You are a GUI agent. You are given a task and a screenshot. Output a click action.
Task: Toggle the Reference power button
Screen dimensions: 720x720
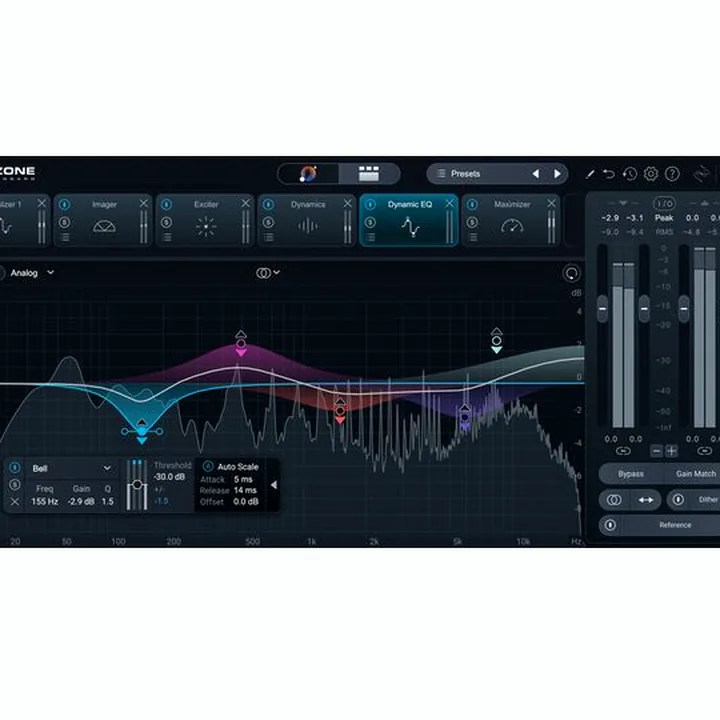[x=610, y=525]
